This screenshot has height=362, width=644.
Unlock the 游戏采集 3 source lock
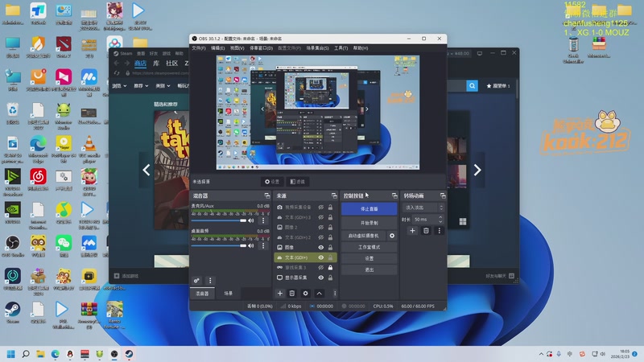pos(330,268)
